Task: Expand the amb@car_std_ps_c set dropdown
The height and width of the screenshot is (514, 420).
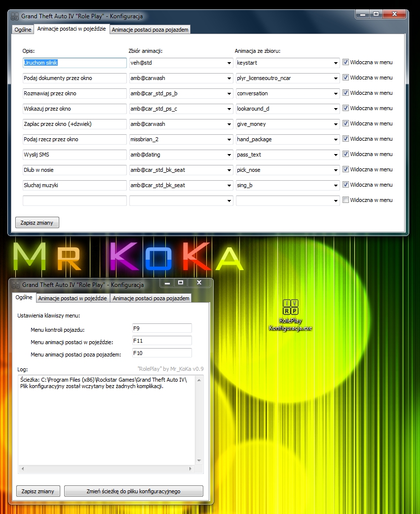Action: click(x=229, y=109)
